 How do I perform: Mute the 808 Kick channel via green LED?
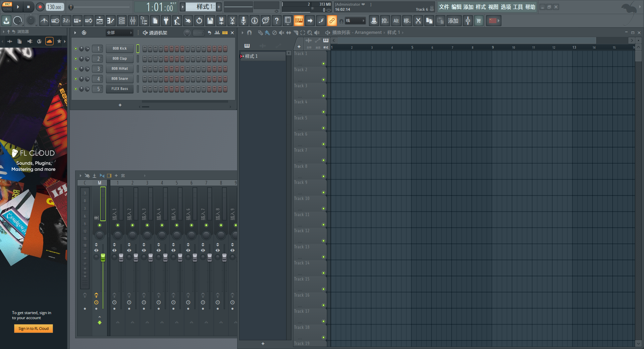[x=76, y=49]
